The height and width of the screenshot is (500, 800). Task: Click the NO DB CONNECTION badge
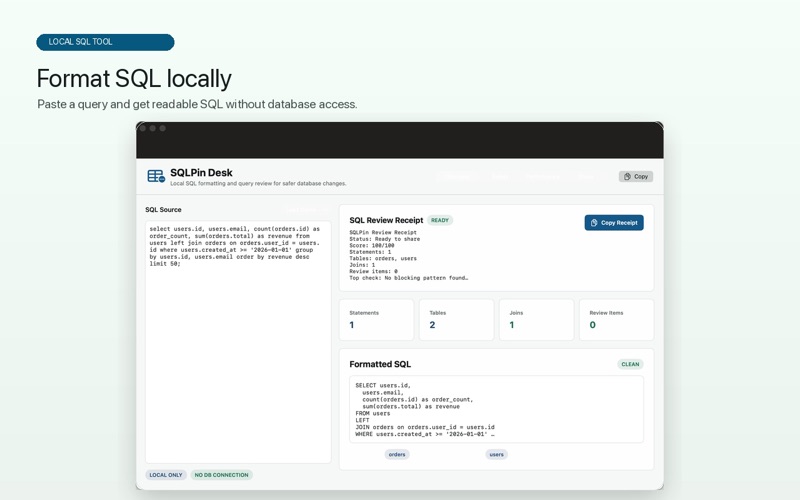click(221, 475)
